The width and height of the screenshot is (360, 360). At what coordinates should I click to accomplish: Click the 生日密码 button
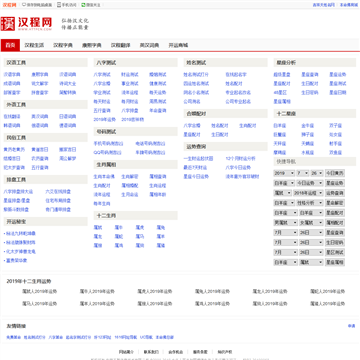335,242
